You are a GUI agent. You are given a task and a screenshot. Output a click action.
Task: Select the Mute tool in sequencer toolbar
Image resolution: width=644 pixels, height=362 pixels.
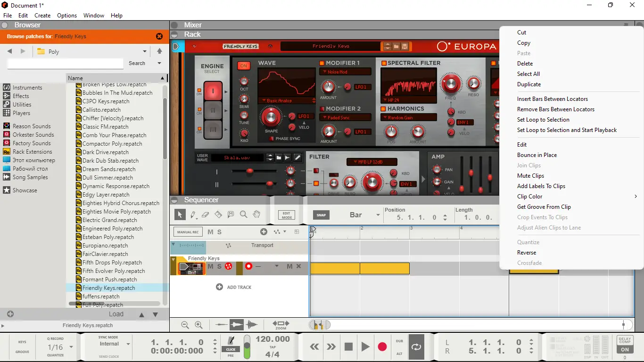[x=231, y=215]
